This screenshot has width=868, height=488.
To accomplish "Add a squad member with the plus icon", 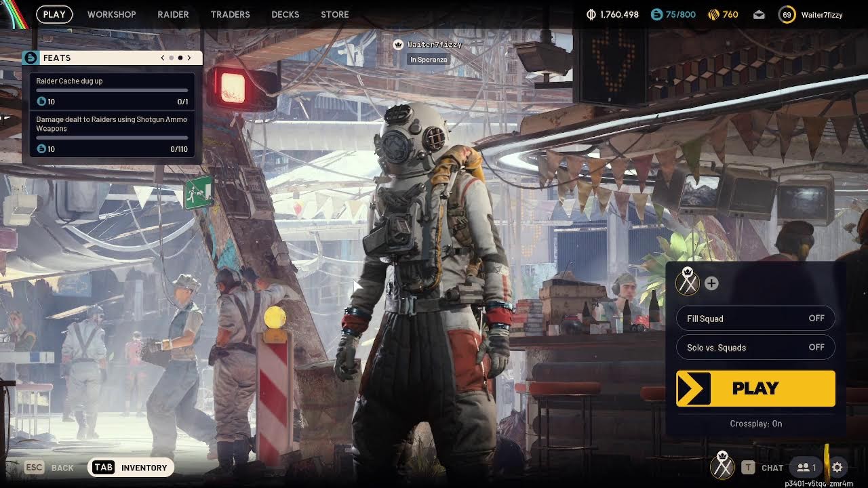I will [711, 283].
